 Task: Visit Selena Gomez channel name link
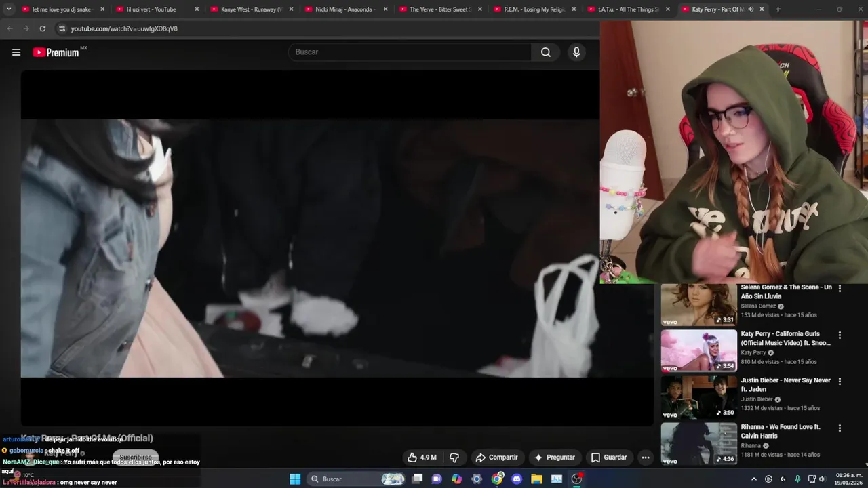pyautogui.click(x=758, y=306)
